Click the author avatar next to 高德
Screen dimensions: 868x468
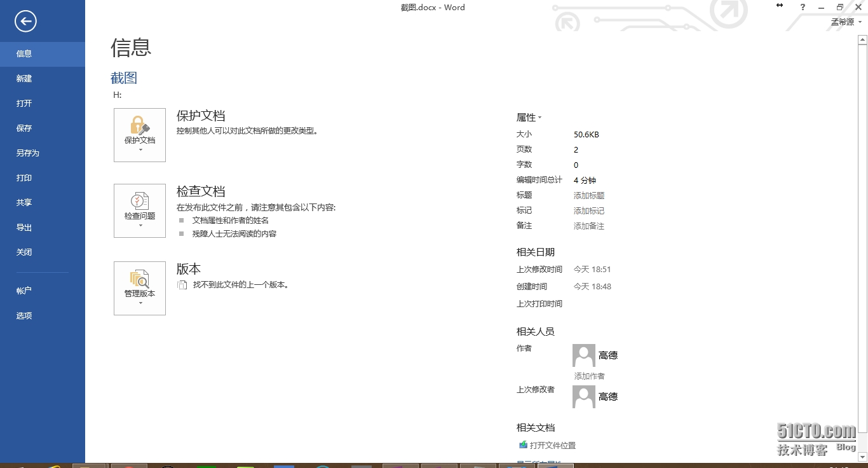pyautogui.click(x=583, y=355)
